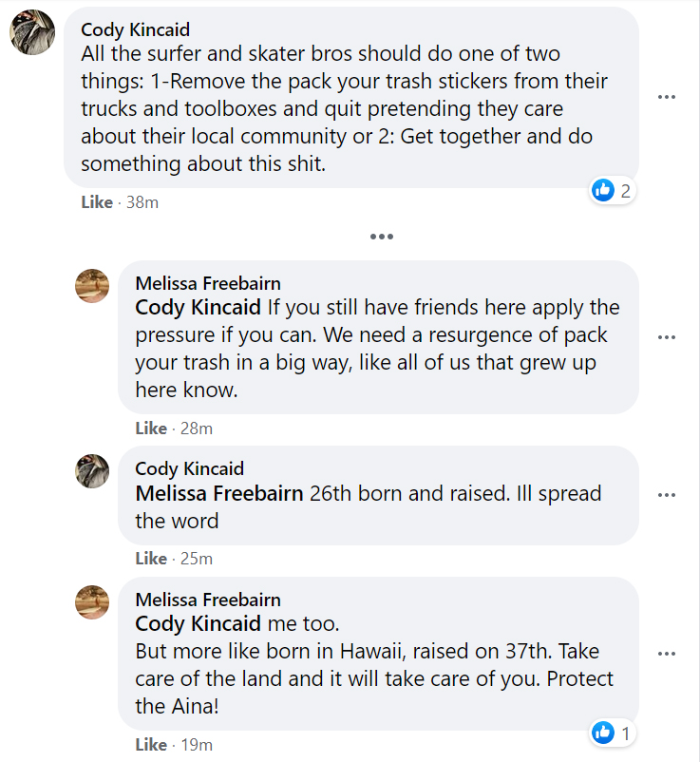Click Cody Kincaid's avatar on '26th born' reply
This screenshot has width=700, height=762.
[92, 470]
